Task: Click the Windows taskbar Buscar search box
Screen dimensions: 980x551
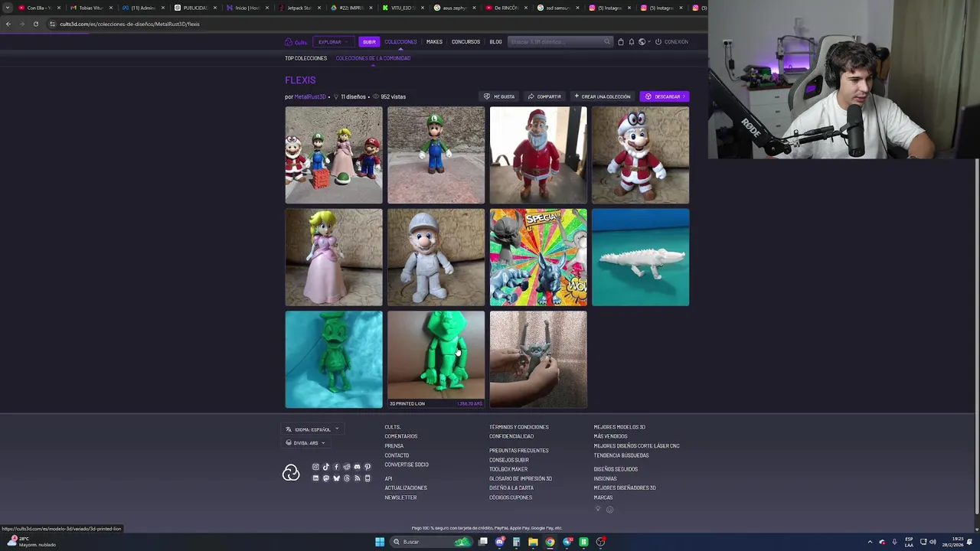Action: click(x=432, y=542)
